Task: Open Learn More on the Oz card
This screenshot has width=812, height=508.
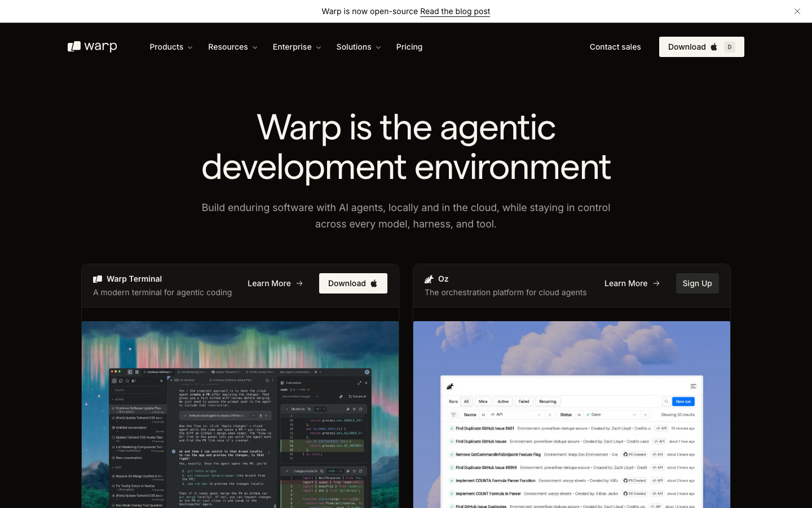Action: coord(632,283)
